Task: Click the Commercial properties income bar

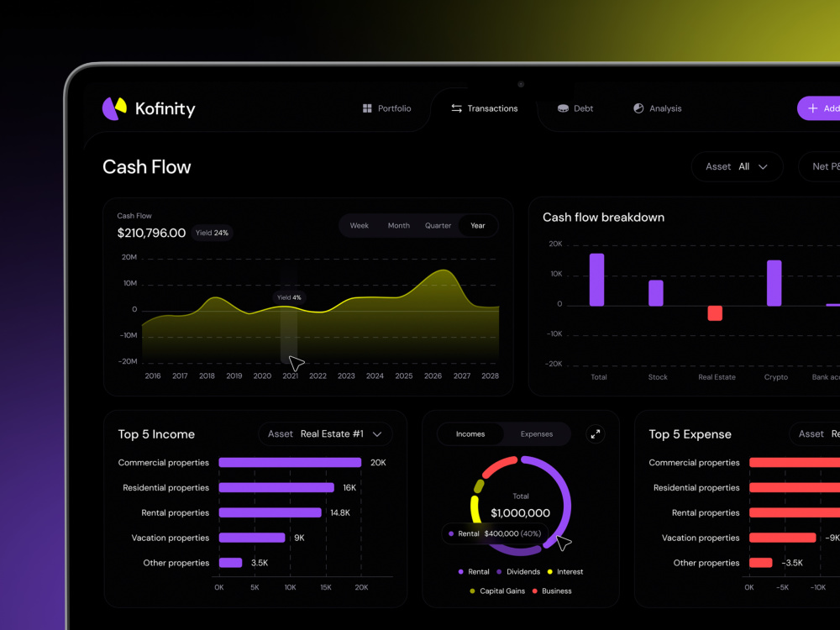Action: 290,462
